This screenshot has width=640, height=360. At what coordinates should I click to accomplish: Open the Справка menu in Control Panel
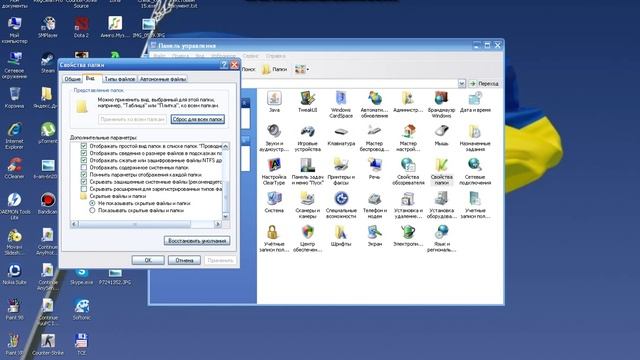pos(276,56)
